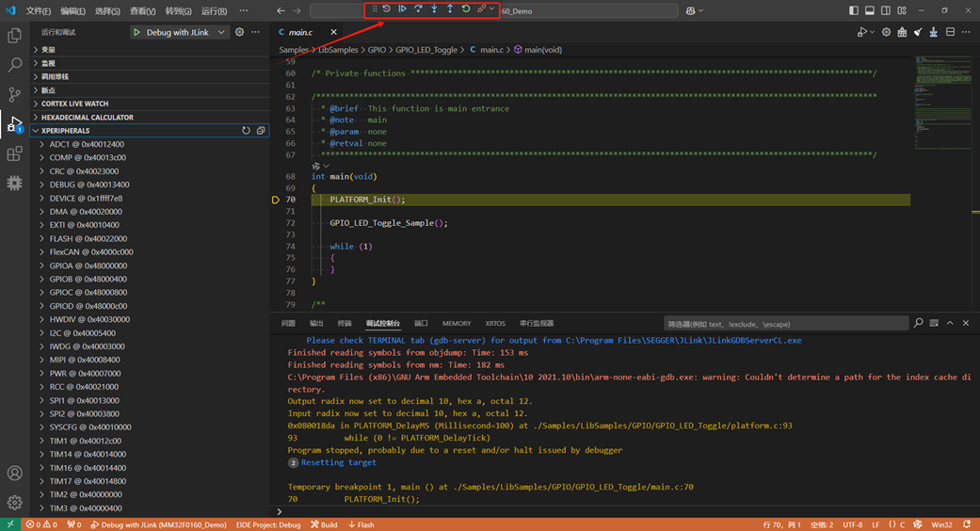Toggle the bottom panel layout icon
Viewport: 980px width, 531px height.
point(870,10)
